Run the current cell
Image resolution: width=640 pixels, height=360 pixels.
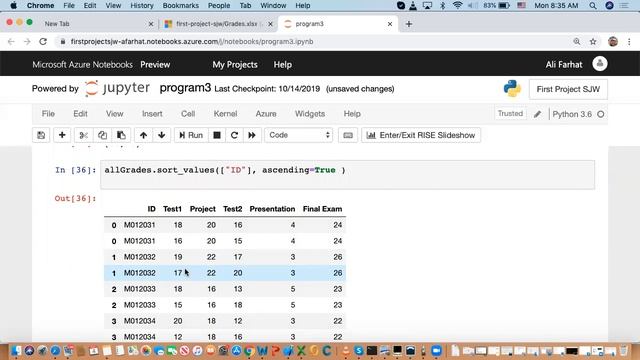(x=191, y=135)
